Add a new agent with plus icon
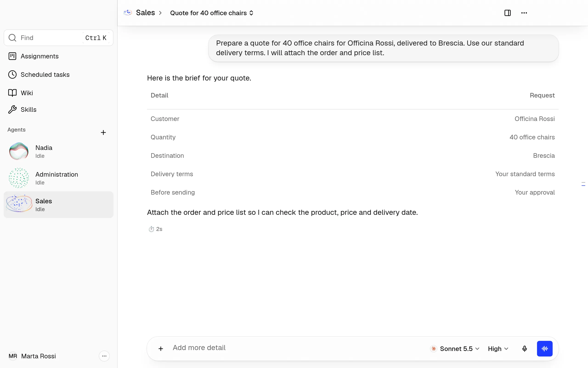Image resolution: width=588 pixels, height=368 pixels. [x=103, y=132]
